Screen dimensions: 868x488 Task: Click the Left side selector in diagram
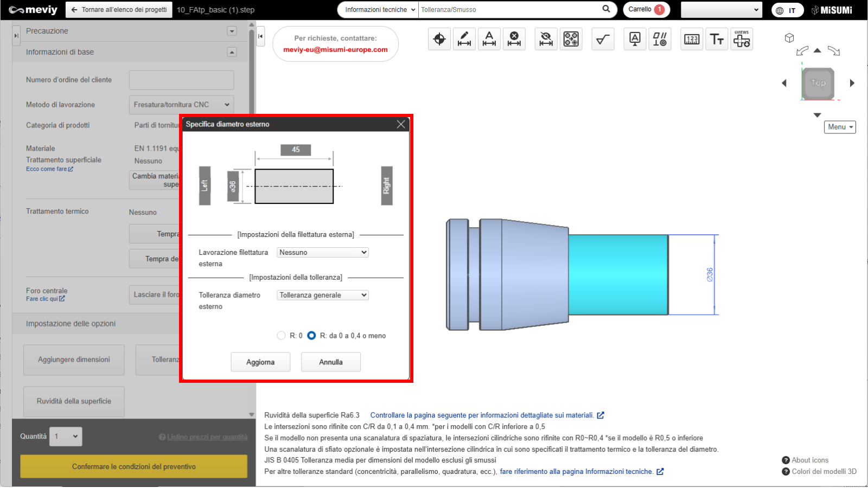tap(205, 185)
